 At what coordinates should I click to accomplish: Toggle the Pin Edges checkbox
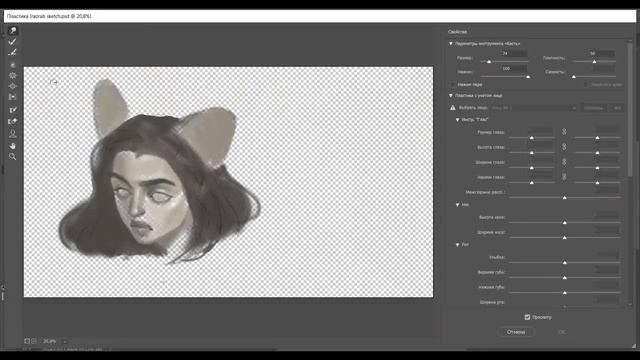[586, 84]
